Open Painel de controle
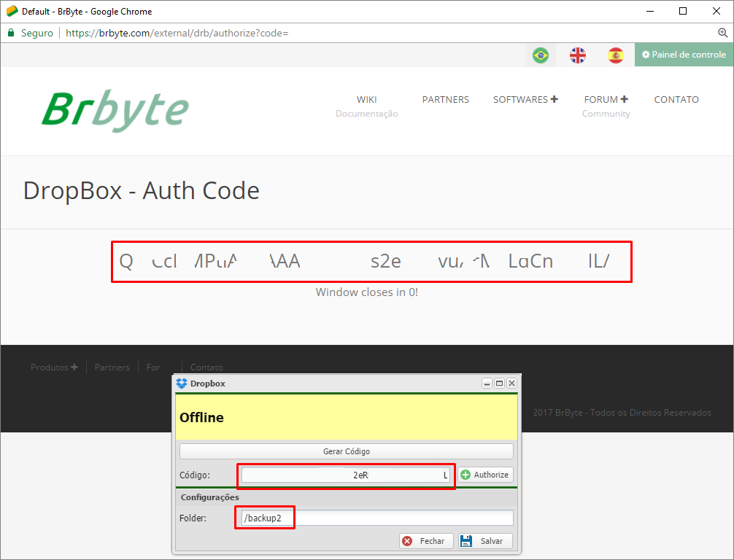The width and height of the screenshot is (734, 560). pos(684,55)
